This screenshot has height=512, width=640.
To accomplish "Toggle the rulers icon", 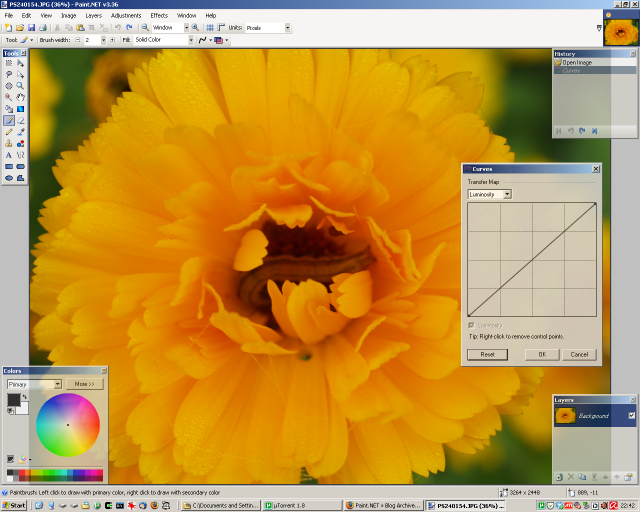I will tap(221, 28).
